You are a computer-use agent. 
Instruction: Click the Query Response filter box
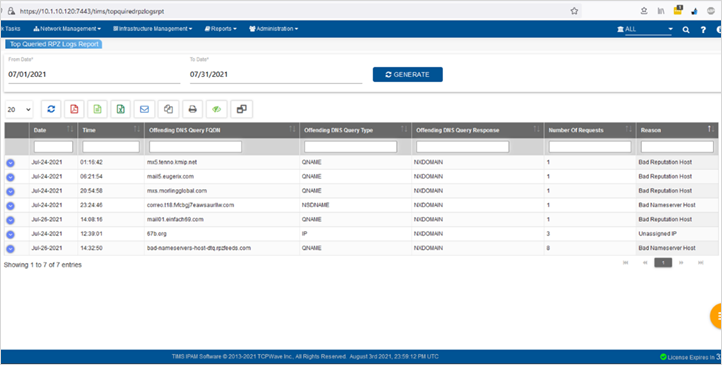click(x=463, y=147)
